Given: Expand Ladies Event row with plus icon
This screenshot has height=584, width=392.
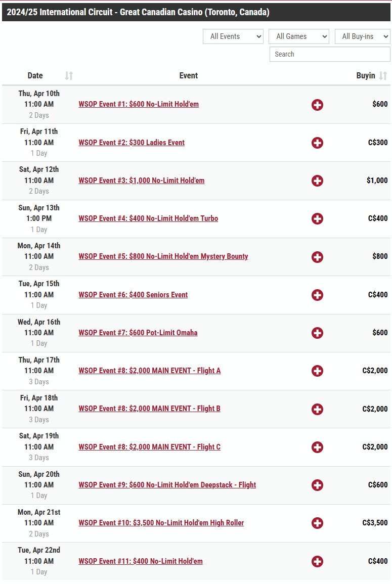Looking at the screenshot, I should point(317,143).
